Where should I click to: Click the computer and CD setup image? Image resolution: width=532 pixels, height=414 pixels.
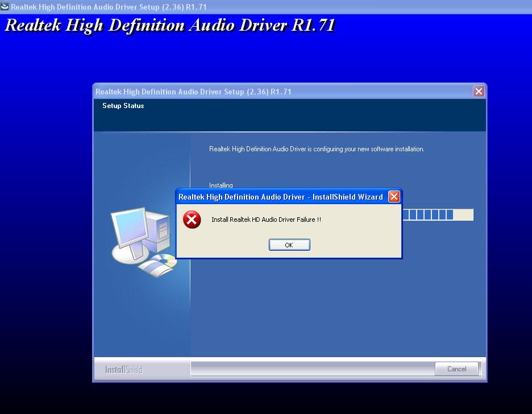144,242
